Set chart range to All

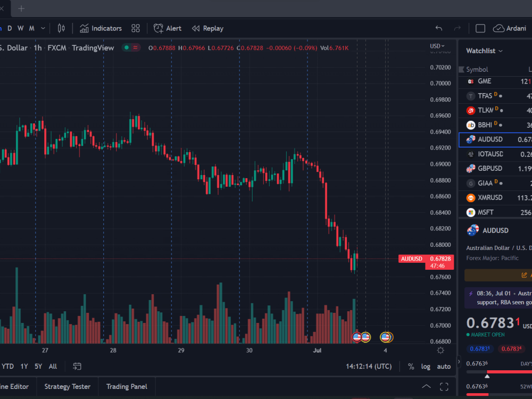pyautogui.click(x=53, y=367)
